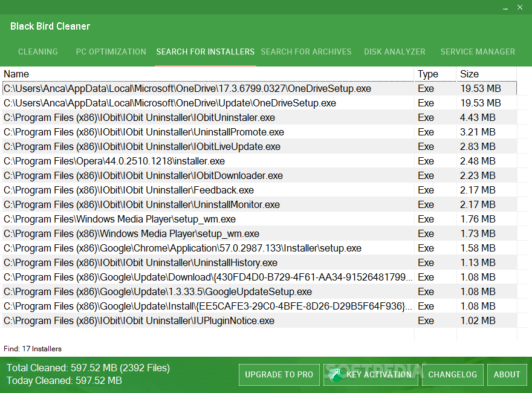Image resolution: width=532 pixels, height=393 pixels.
Task: Minimize the Black Bird Cleaner window
Action: click(x=505, y=8)
